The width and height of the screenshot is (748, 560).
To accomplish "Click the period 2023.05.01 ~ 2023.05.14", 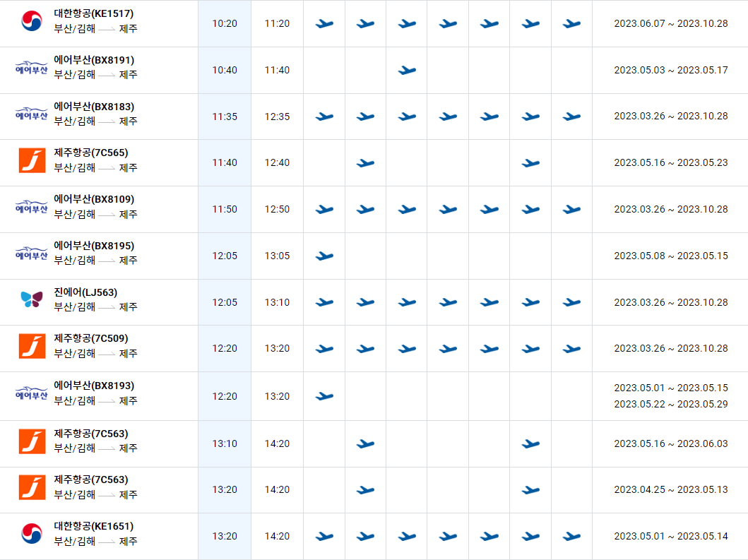I will point(671,536).
